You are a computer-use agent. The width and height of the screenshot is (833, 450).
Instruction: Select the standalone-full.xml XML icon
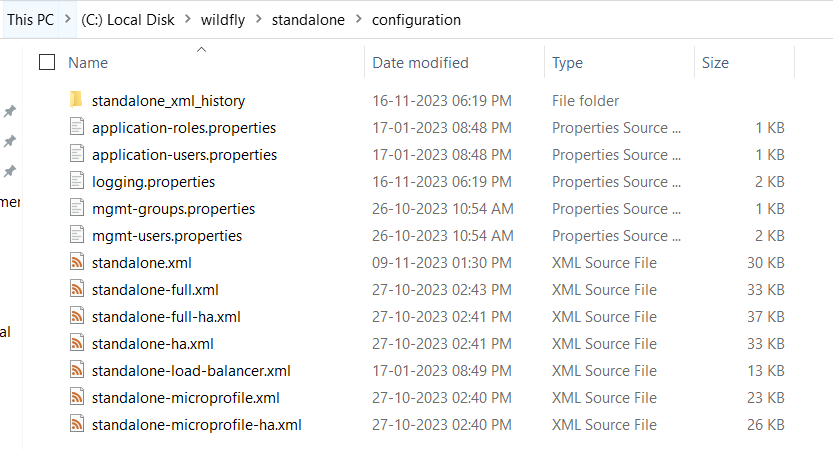tap(77, 289)
